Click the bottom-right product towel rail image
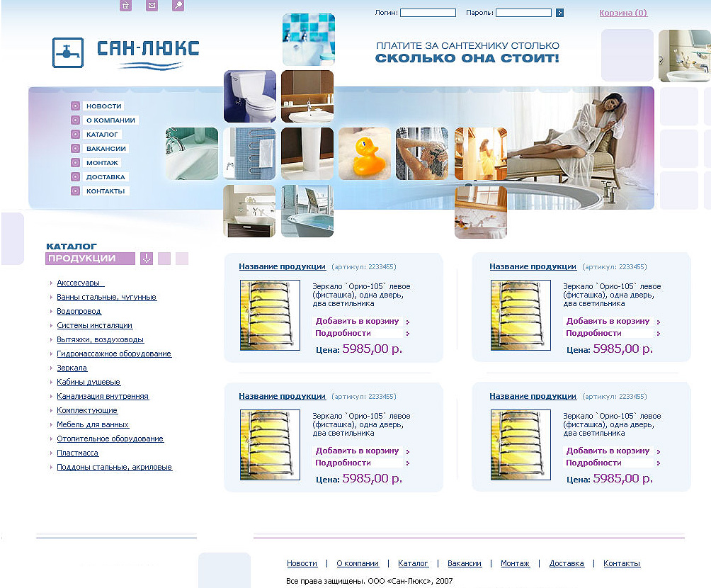 coord(521,445)
